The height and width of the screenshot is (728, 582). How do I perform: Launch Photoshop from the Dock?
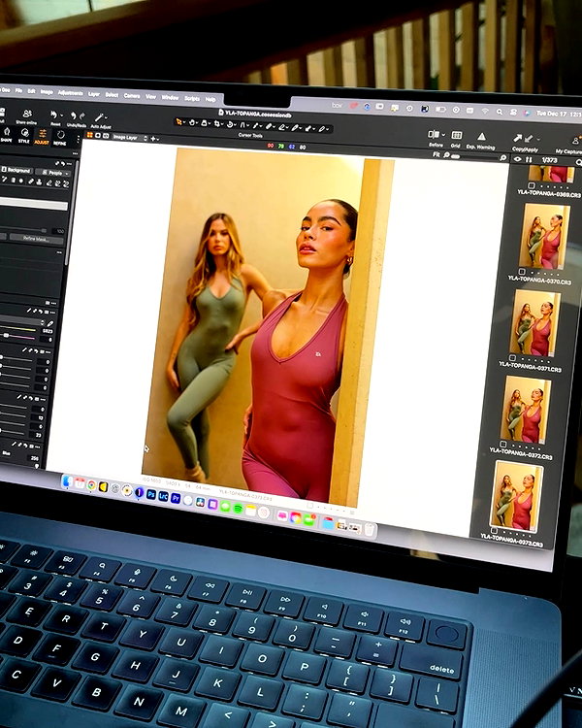(151, 494)
